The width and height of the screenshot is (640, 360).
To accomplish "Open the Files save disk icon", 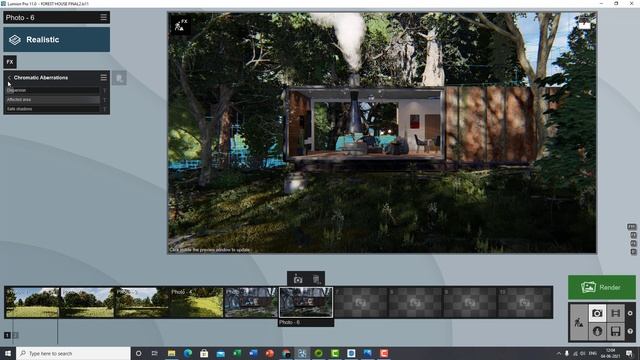I will click(x=616, y=331).
